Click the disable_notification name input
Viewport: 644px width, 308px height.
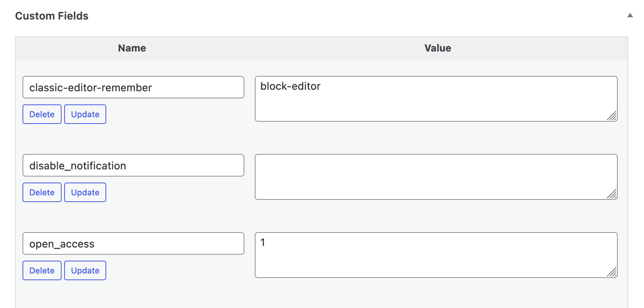point(133,165)
